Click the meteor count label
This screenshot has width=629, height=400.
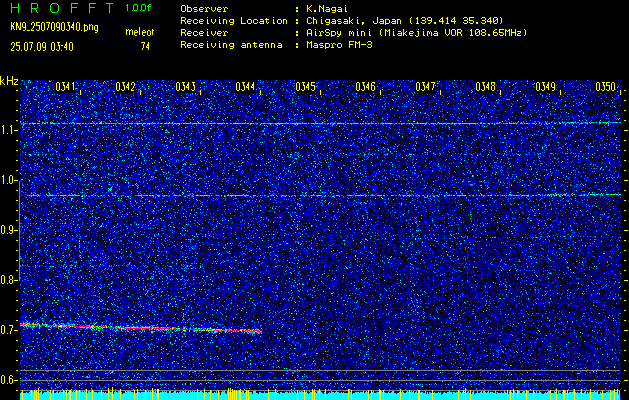pyautogui.click(x=140, y=32)
